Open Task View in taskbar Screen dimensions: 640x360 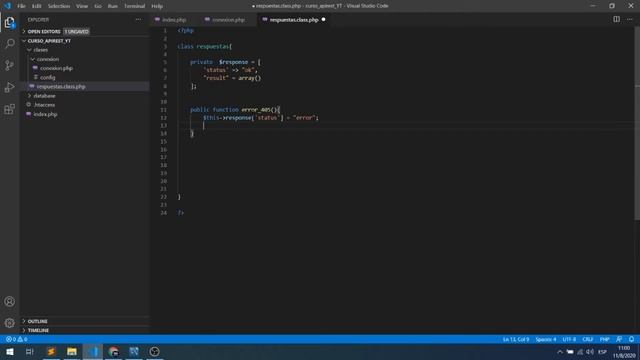pyautogui.click(x=29, y=351)
